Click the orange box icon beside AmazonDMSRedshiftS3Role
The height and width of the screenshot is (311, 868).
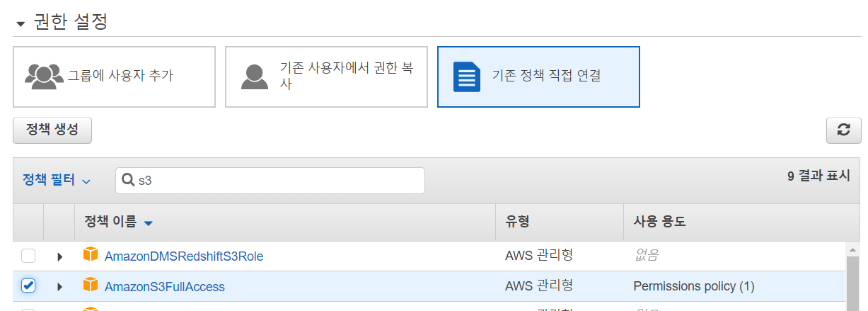pyautogui.click(x=91, y=255)
